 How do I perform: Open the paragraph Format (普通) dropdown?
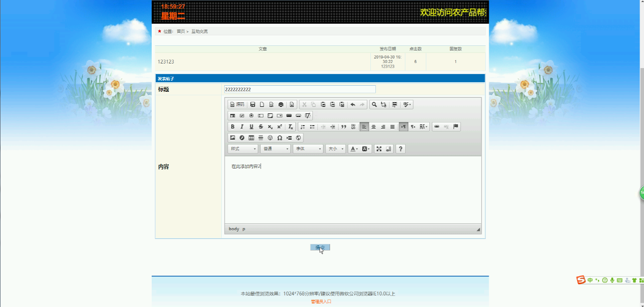pyautogui.click(x=276, y=149)
